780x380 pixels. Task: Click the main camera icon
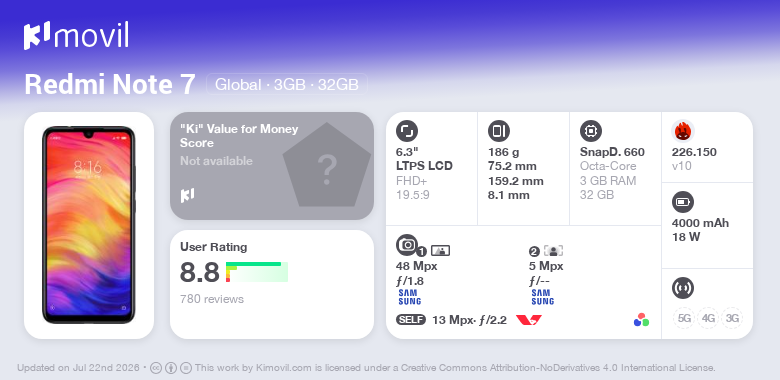pos(407,245)
